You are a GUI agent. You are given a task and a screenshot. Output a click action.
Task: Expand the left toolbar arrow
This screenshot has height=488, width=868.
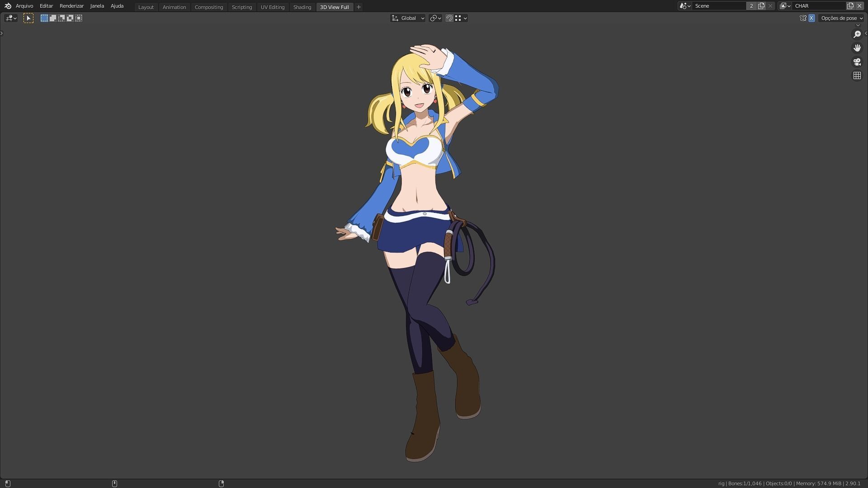tap(2, 33)
